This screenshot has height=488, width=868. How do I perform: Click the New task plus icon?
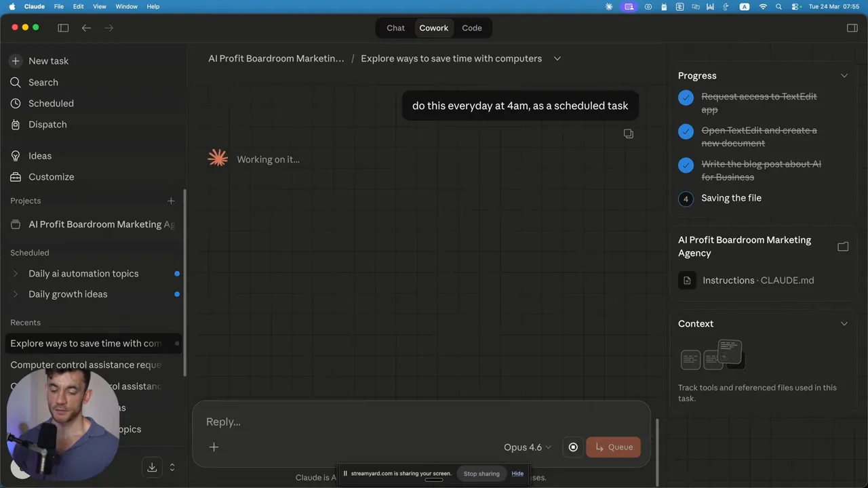(x=16, y=61)
